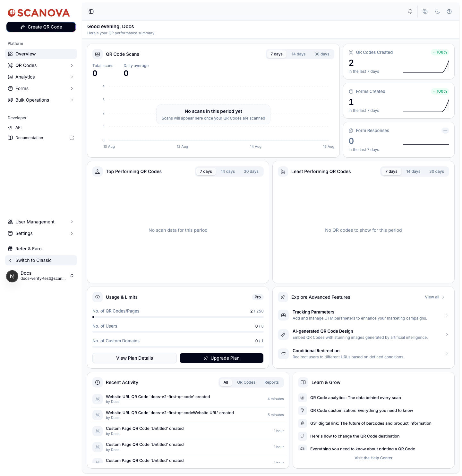
Task: Open Refer & Earn in sidebar
Action: pyautogui.click(x=41, y=249)
